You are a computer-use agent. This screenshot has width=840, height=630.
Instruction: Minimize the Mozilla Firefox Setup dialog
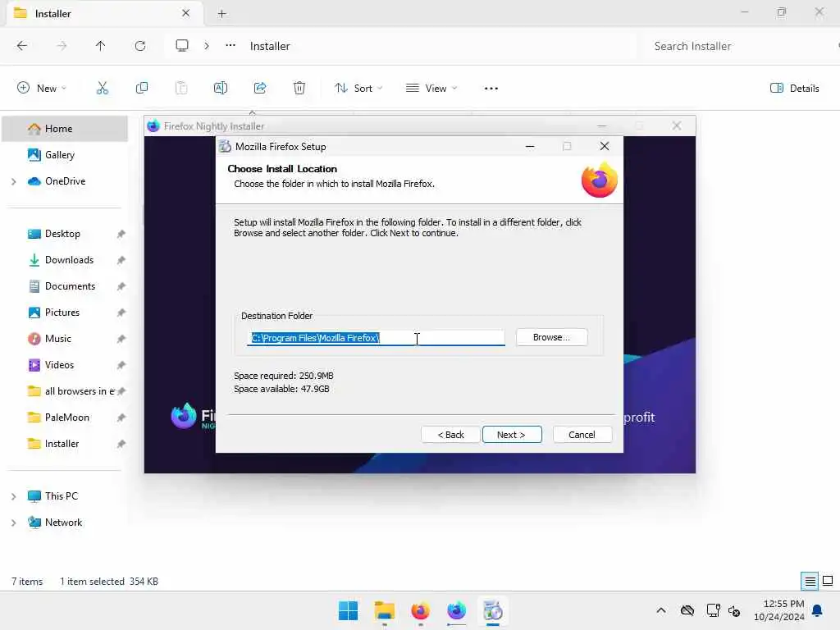(530, 146)
